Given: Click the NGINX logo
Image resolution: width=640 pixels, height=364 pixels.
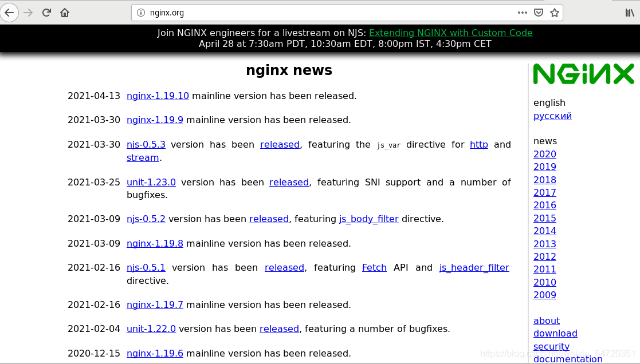Looking at the screenshot, I should (x=584, y=74).
